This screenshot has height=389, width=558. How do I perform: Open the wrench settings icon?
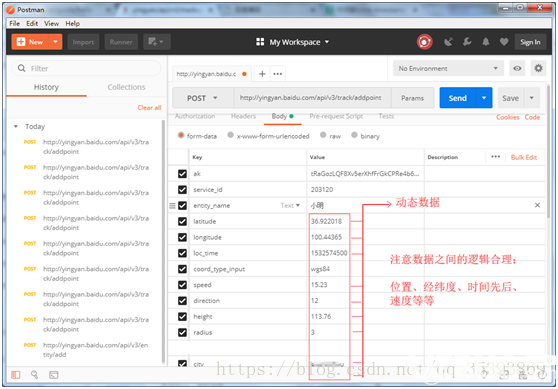tap(467, 42)
